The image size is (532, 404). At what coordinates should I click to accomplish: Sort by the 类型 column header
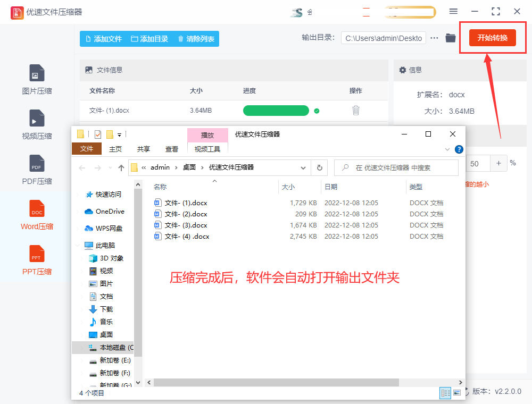[415, 187]
